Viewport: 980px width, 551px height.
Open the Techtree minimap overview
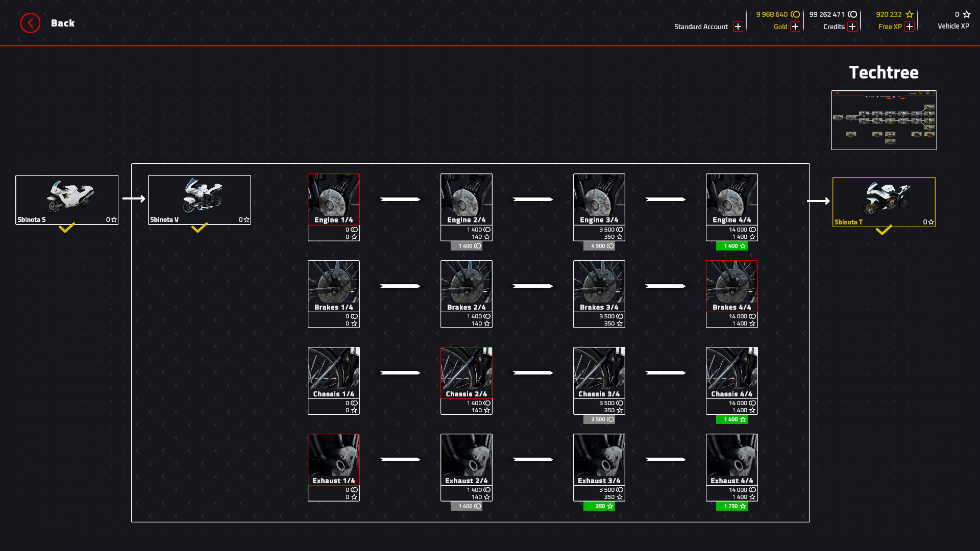tap(884, 120)
